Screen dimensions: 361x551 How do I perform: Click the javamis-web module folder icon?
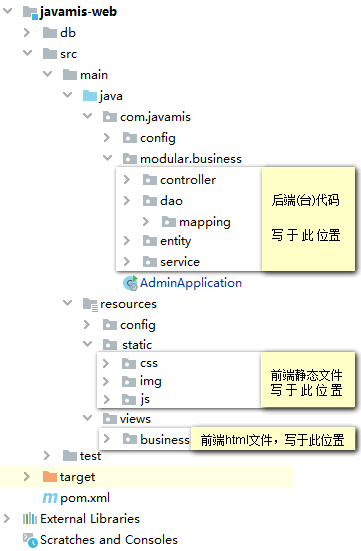(30, 12)
